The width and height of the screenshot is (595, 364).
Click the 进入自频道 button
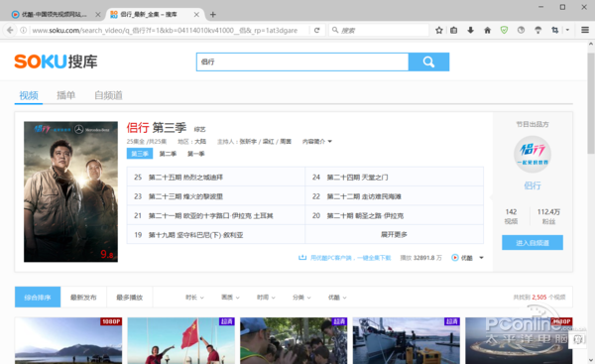point(533,243)
